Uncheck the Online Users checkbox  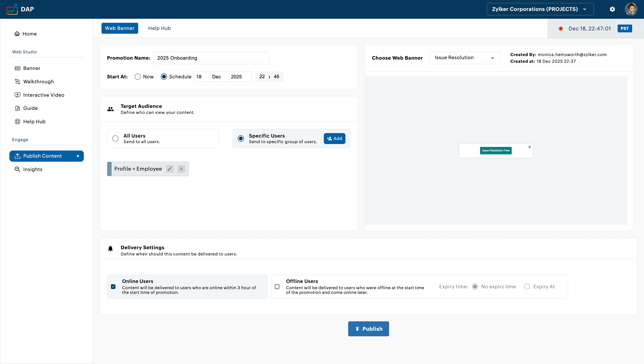click(113, 287)
